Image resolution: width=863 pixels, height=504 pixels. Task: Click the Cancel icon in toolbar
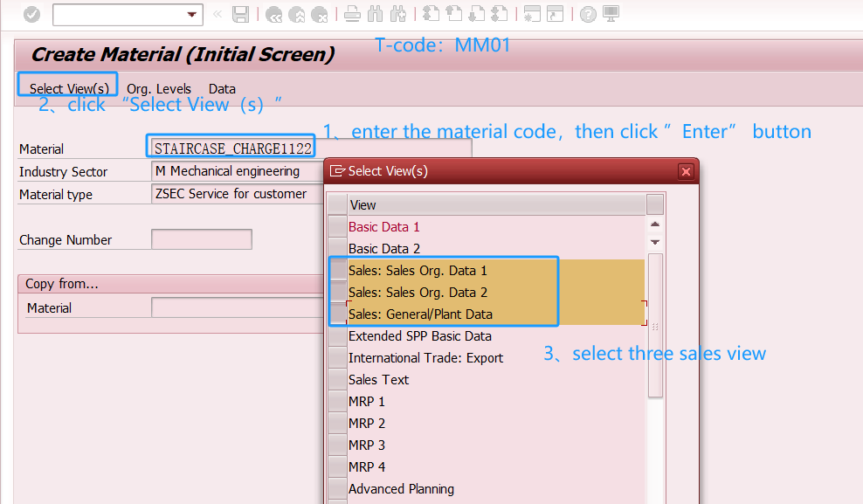point(320,15)
